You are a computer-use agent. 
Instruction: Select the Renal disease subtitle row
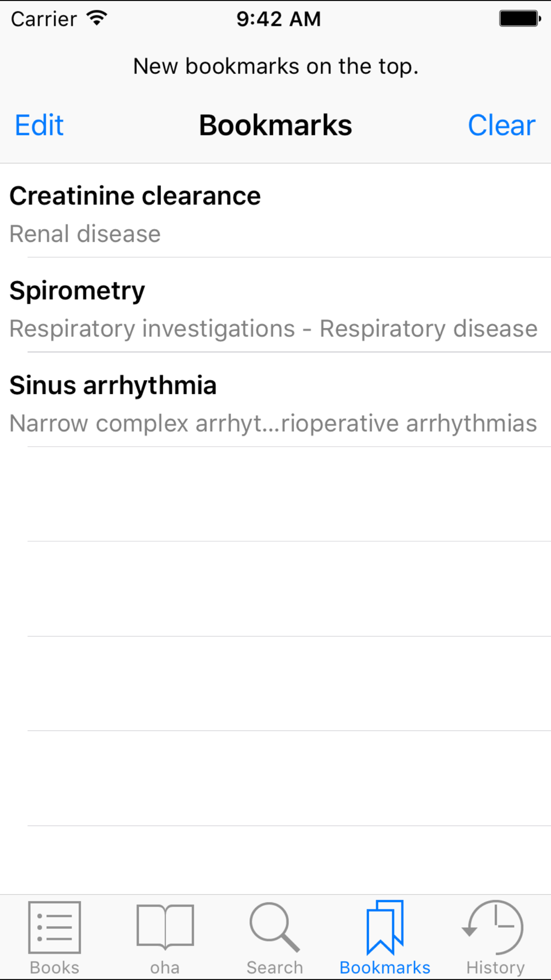click(85, 234)
